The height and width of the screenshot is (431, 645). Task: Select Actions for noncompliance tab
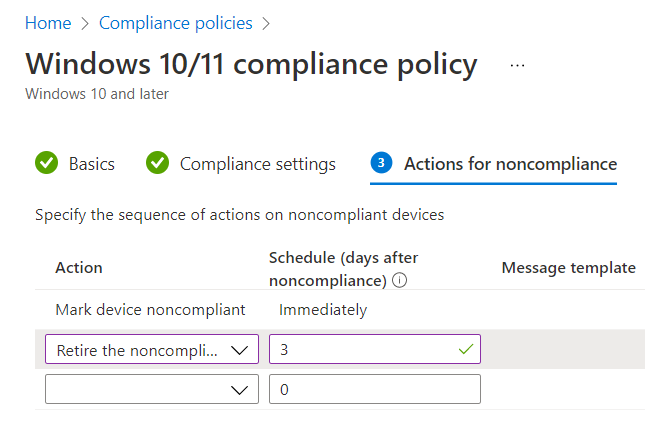510,164
